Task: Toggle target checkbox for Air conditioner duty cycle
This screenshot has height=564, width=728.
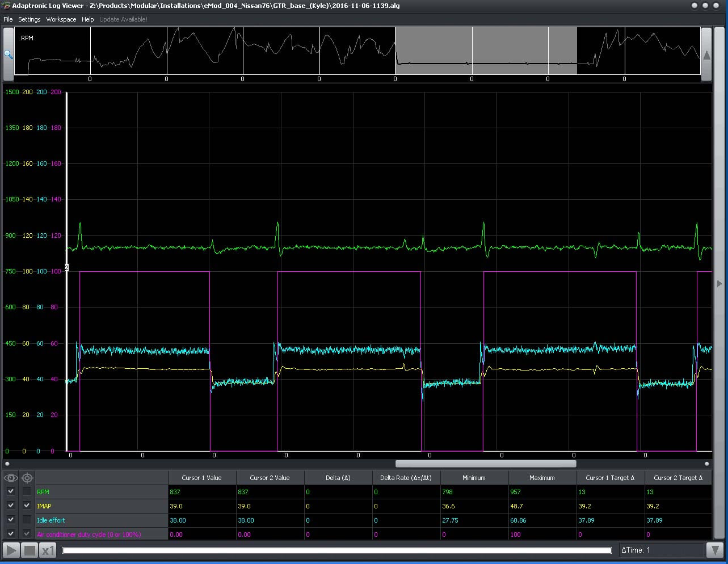Action: point(27,534)
